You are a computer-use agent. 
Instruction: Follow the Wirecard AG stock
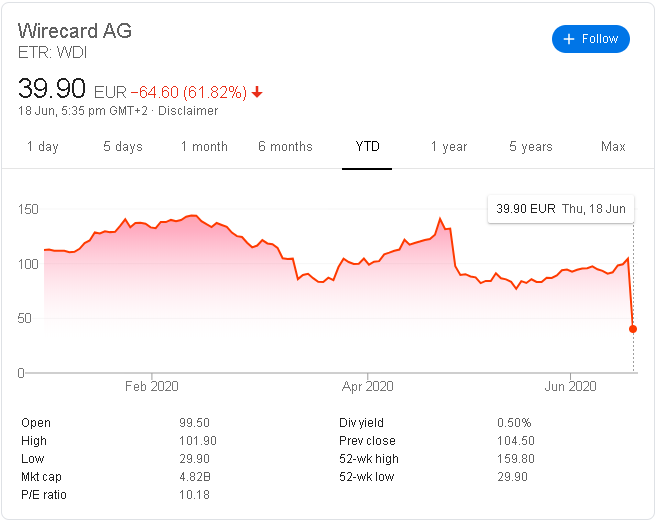pos(591,39)
